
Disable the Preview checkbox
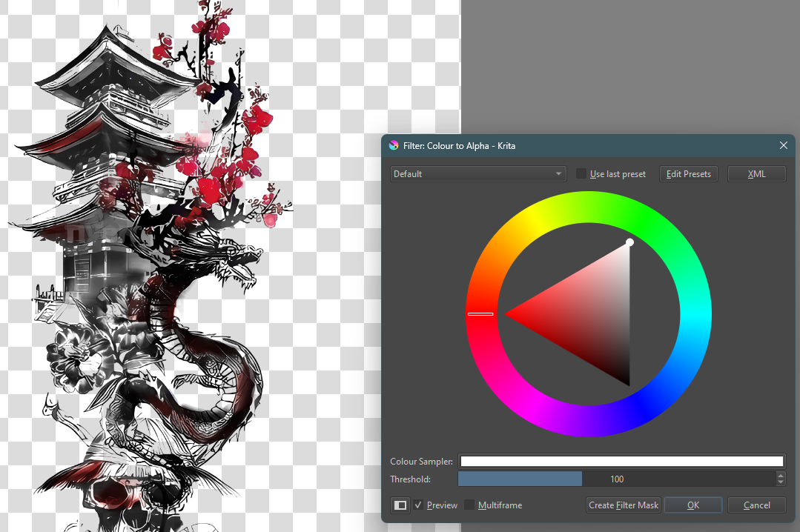point(418,505)
